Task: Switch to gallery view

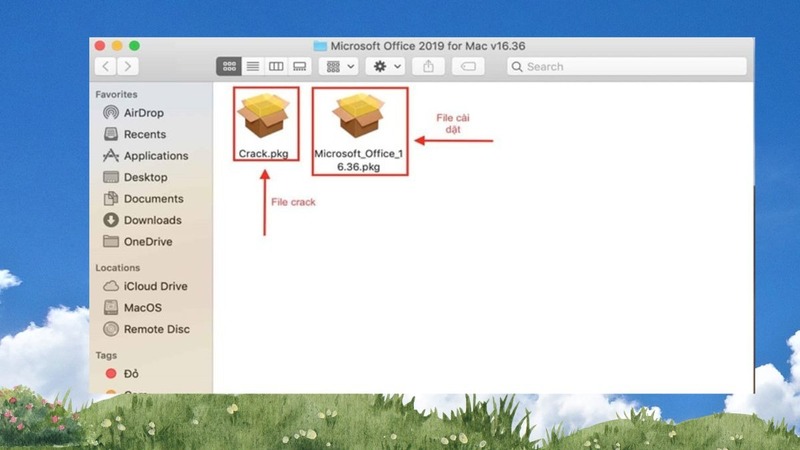Action: (x=299, y=66)
